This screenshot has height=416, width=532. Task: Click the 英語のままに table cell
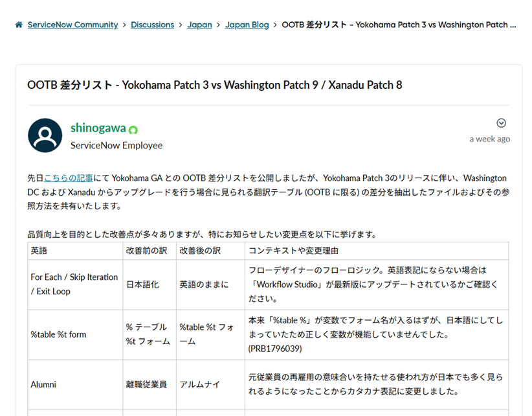210,284
